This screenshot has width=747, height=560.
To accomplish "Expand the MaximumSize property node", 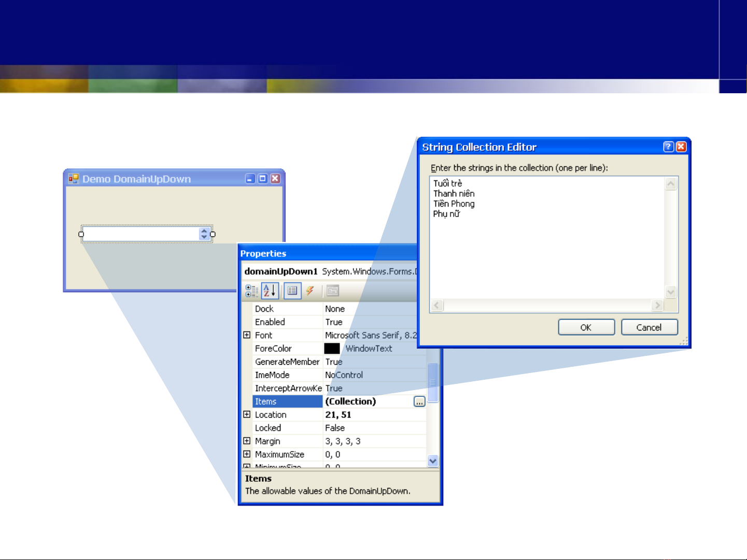I will click(x=247, y=454).
